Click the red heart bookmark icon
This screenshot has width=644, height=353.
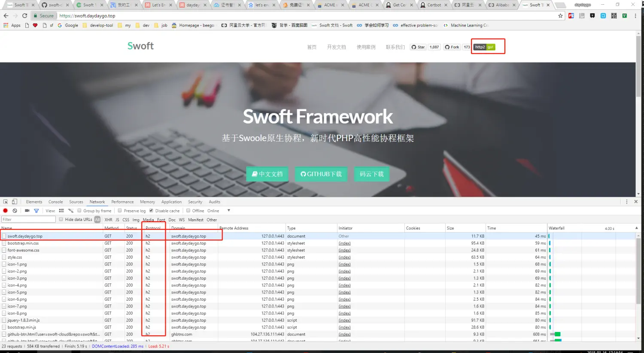(x=35, y=25)
